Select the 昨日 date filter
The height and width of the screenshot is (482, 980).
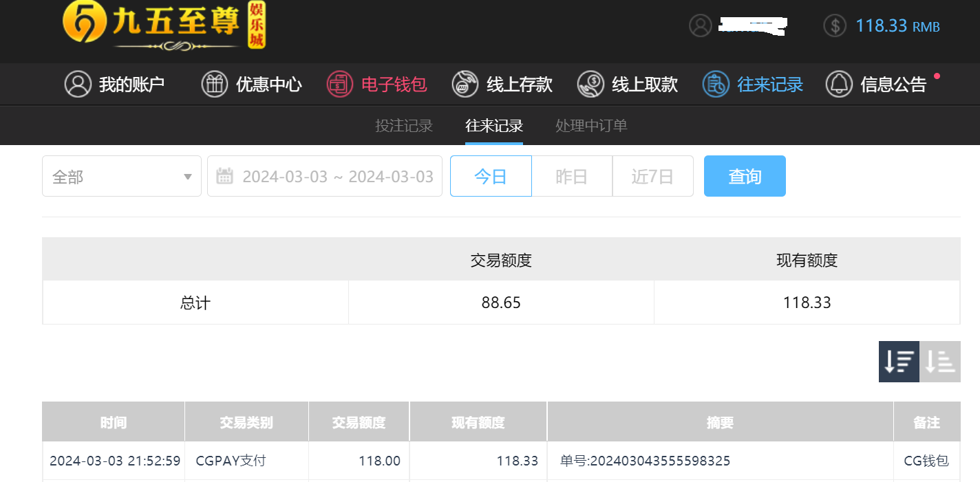pos(572,176)
